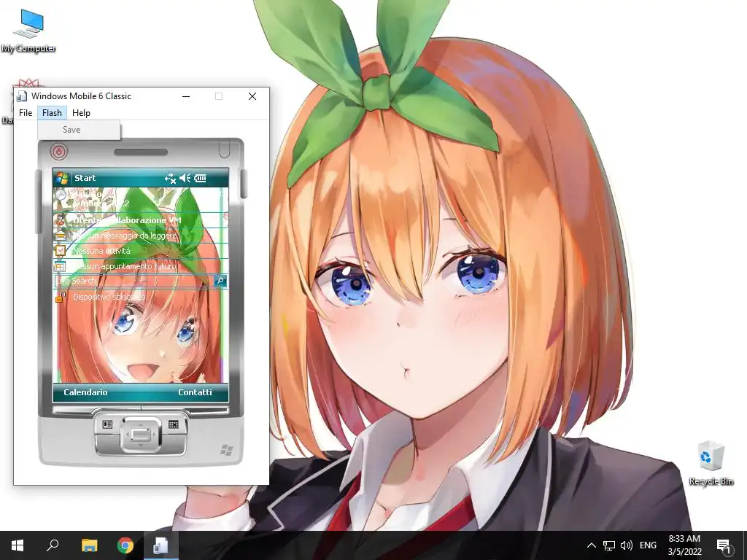Tap the Calendario soft key

86,392
